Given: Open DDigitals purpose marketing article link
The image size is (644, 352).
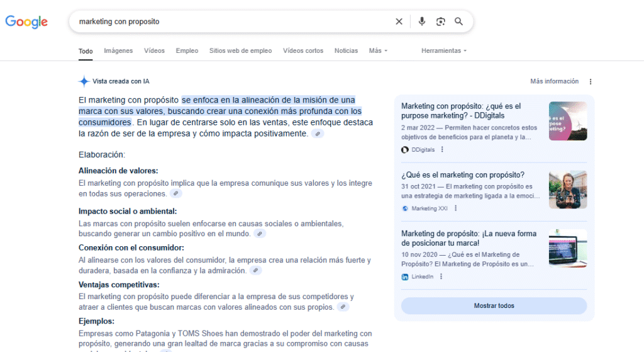Looking at the screenshot, I should 461,111.
